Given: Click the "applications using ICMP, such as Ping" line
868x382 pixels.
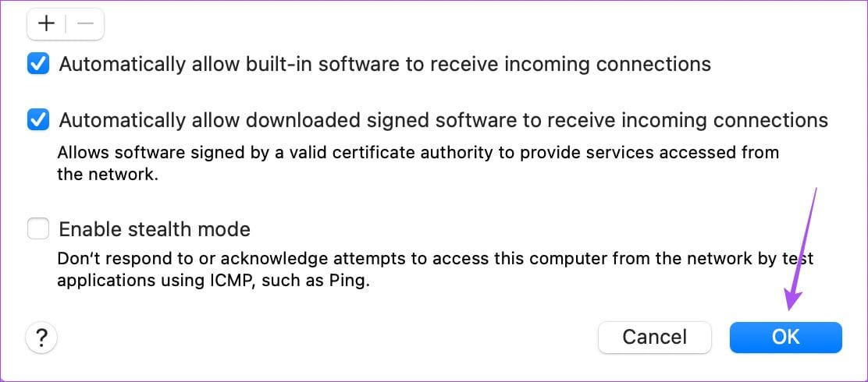Looking at the screenshot, I should [213, 280].
